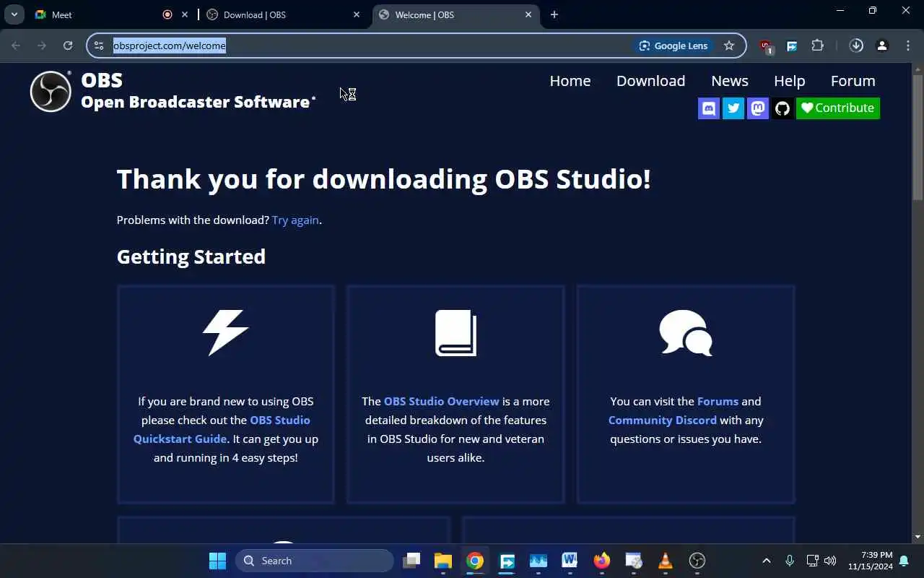Close the Meet tab
This screenshot has width=924, height=578.
point(185,14)
